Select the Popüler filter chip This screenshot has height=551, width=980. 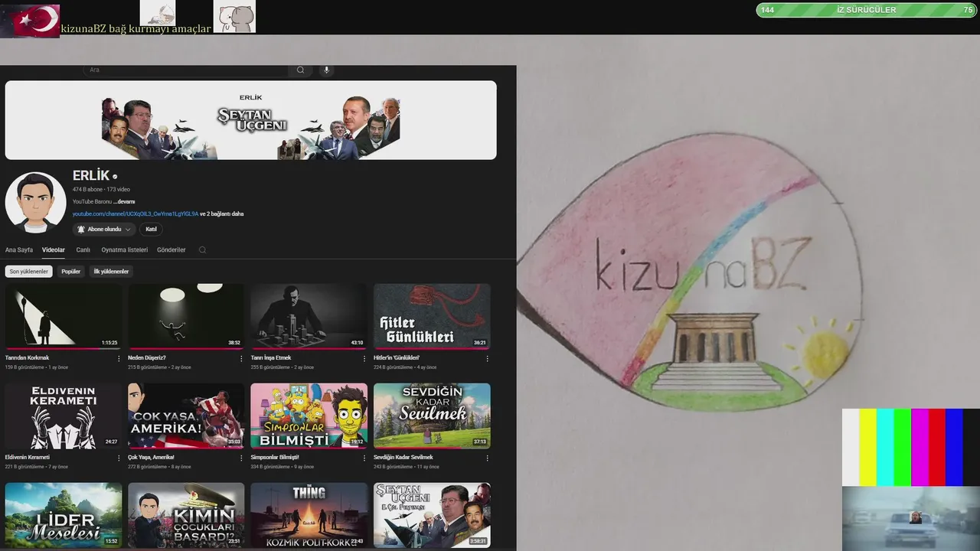pyautogui.click(x=71, y=272)
